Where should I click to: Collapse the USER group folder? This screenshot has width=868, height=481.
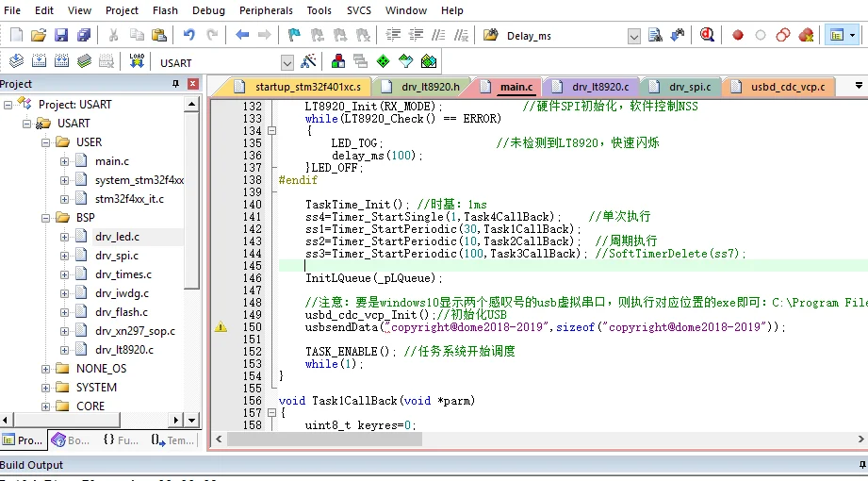[45, 142]
